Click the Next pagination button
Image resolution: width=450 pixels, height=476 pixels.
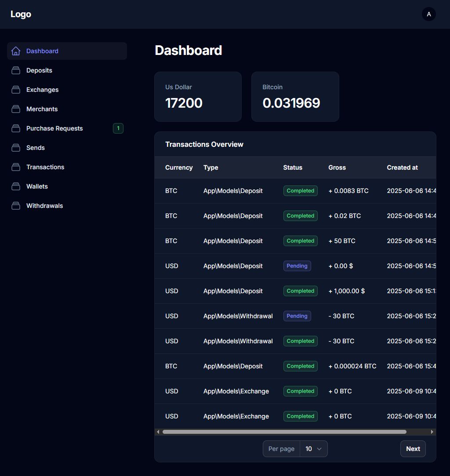413,449
